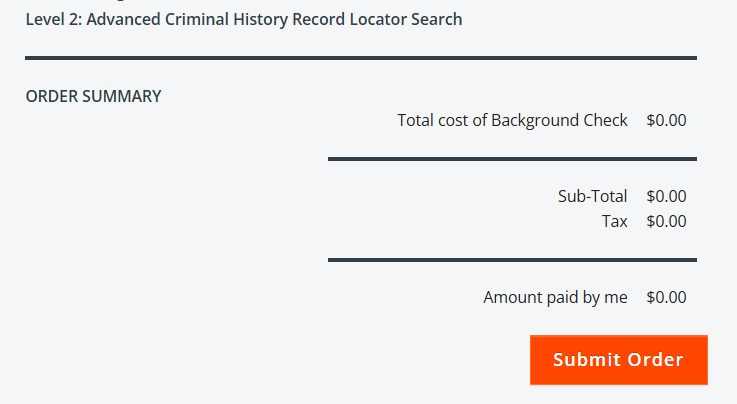Click the "Level 2:" prefix in the heading
This screenshot has width=737, height=404.
(53, 19)
